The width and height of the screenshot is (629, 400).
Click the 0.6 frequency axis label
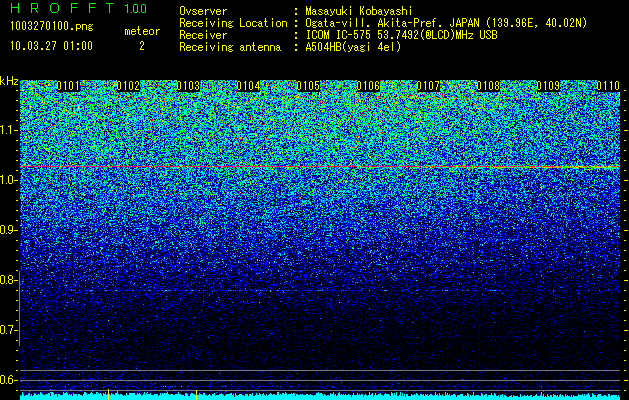[x=9, y=380]
